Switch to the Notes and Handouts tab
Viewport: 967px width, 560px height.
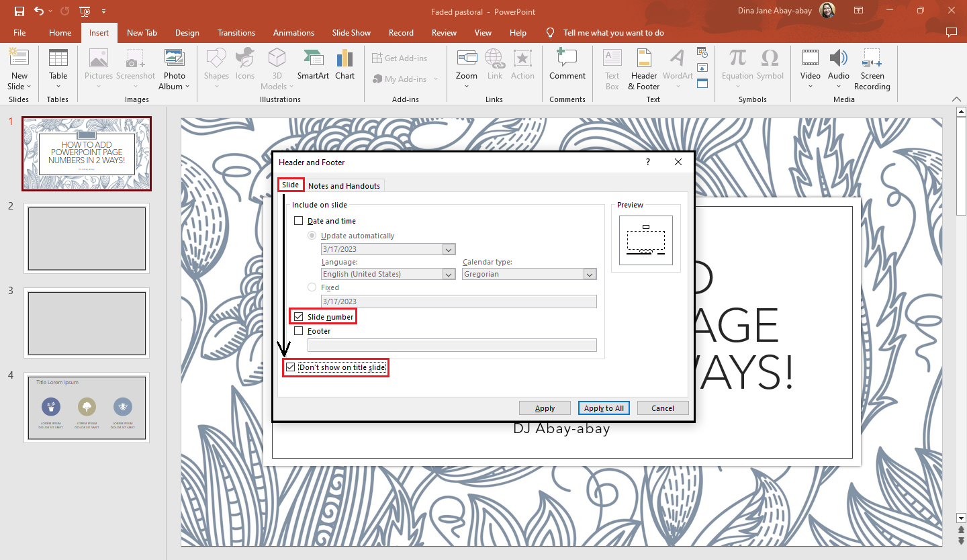(344, 185)
